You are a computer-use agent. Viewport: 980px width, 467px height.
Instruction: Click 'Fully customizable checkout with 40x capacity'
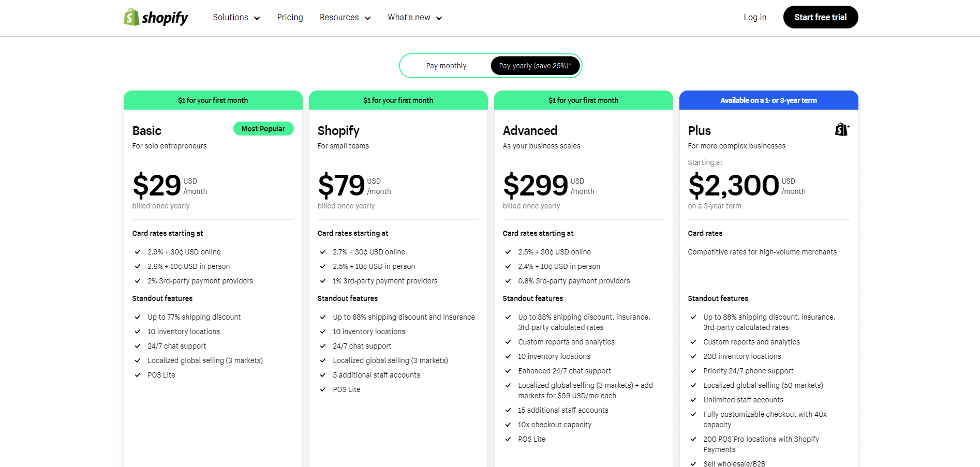(x=765, y=419)
